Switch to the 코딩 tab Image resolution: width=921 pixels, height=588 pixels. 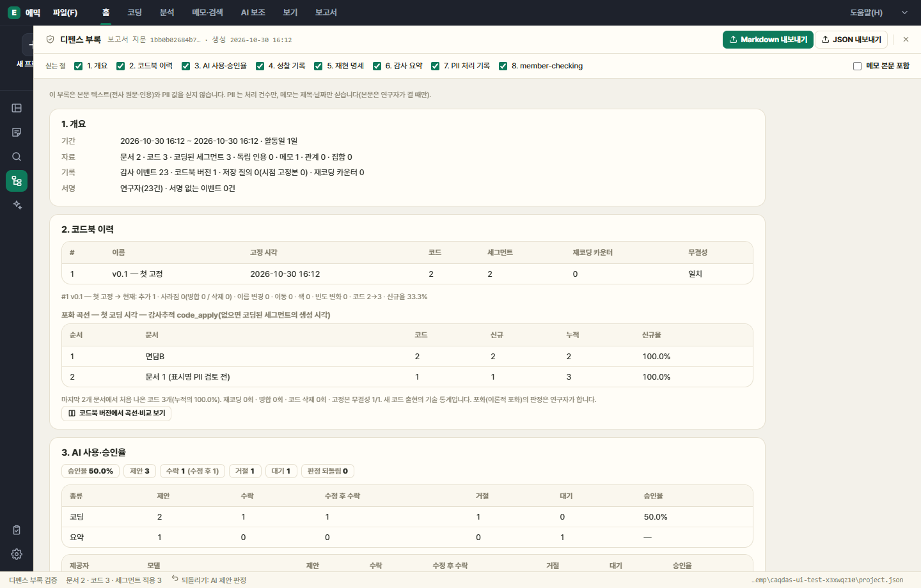pos(134,13)
